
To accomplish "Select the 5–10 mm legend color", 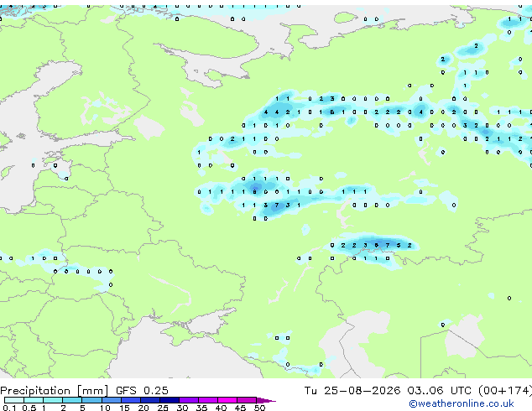I will pos(91,400).
